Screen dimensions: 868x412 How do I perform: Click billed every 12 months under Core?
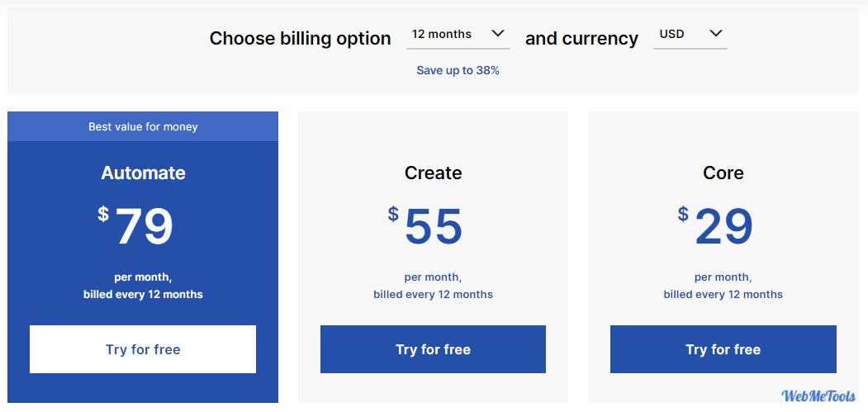pyautogui.click(x=723, y=294)
